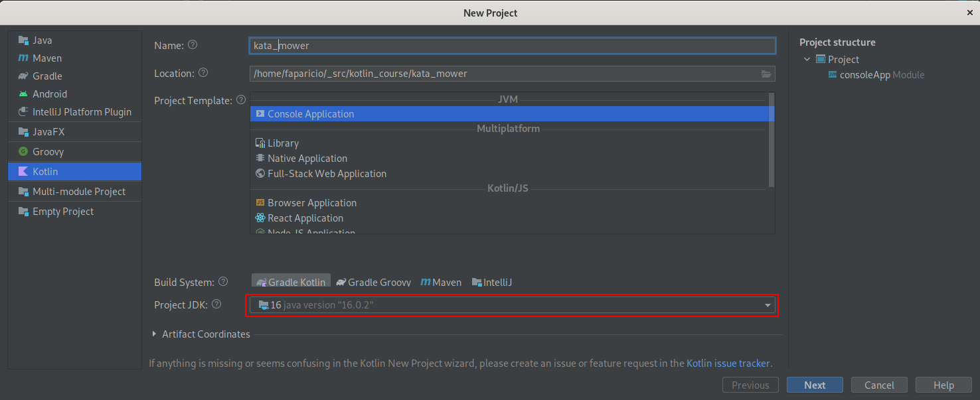Select the Browser Application template

pyautogui.click(x=509, y=203)
